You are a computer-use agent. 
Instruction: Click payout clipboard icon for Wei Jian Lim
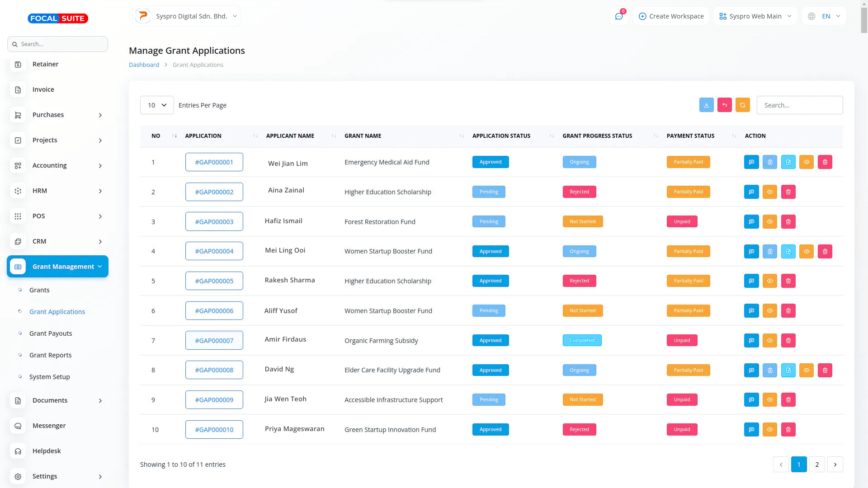point(769,162)
